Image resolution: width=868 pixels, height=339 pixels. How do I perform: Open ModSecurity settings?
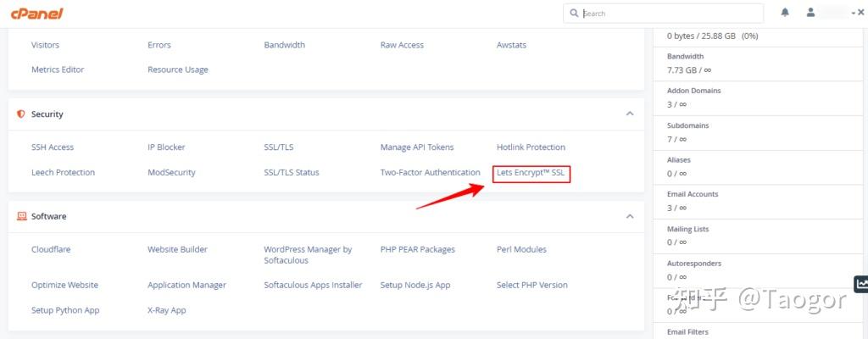pyautogui.click(x=171, y=173)
